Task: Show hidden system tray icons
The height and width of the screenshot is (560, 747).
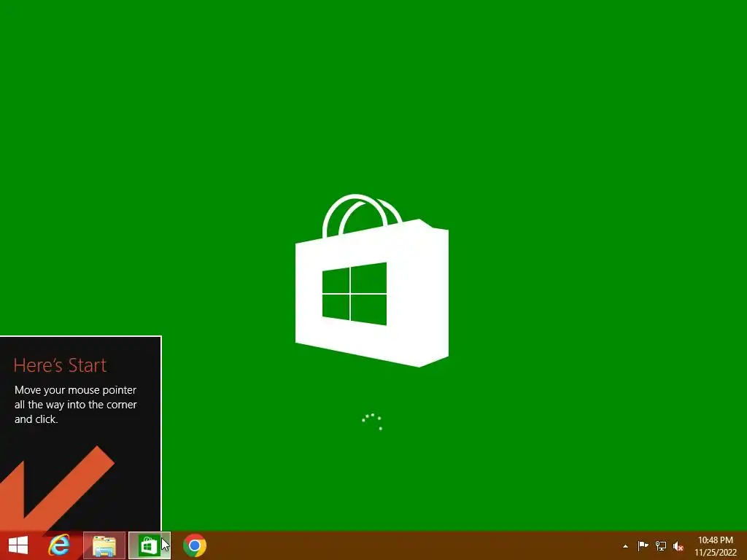Action: [625, 546]
